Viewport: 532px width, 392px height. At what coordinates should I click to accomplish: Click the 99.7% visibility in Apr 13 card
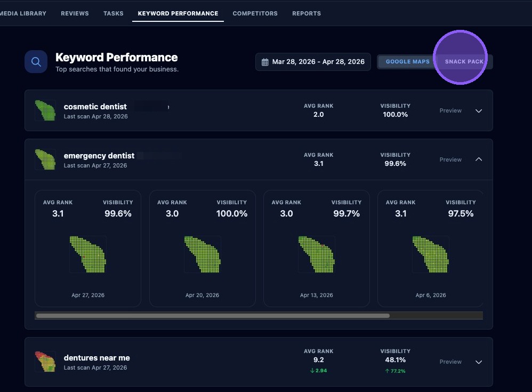346,213
